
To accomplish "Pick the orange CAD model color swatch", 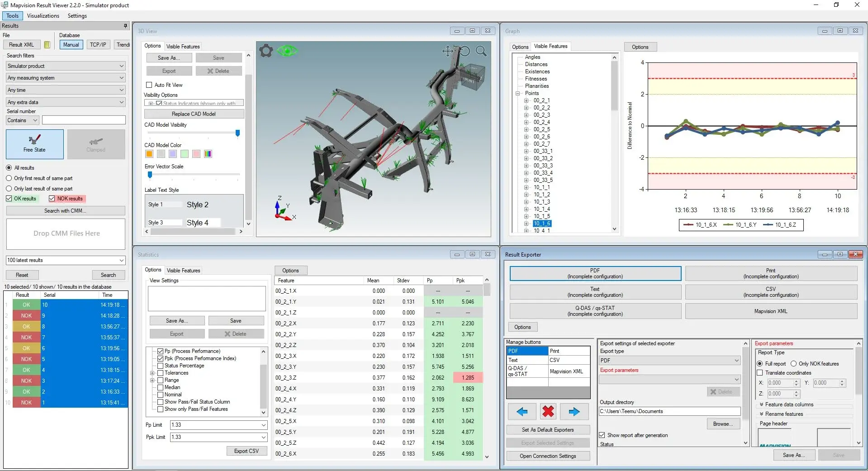I will coord(149,154).
